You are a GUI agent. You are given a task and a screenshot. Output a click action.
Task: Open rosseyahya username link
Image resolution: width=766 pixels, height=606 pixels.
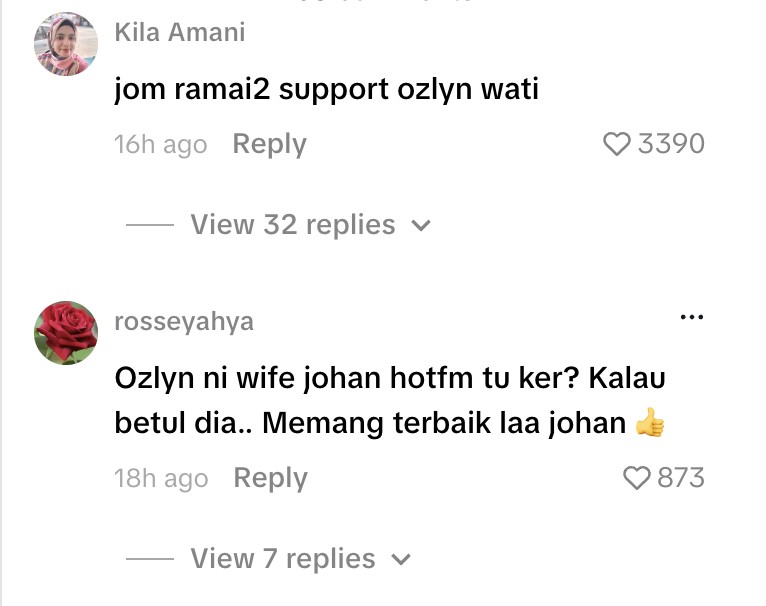point(184,322)
